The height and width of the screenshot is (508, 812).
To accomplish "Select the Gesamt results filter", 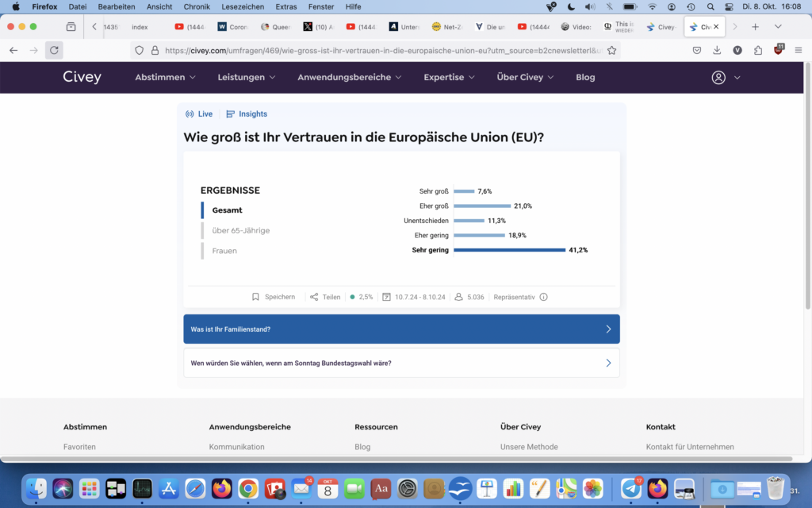I will (227, 210).
